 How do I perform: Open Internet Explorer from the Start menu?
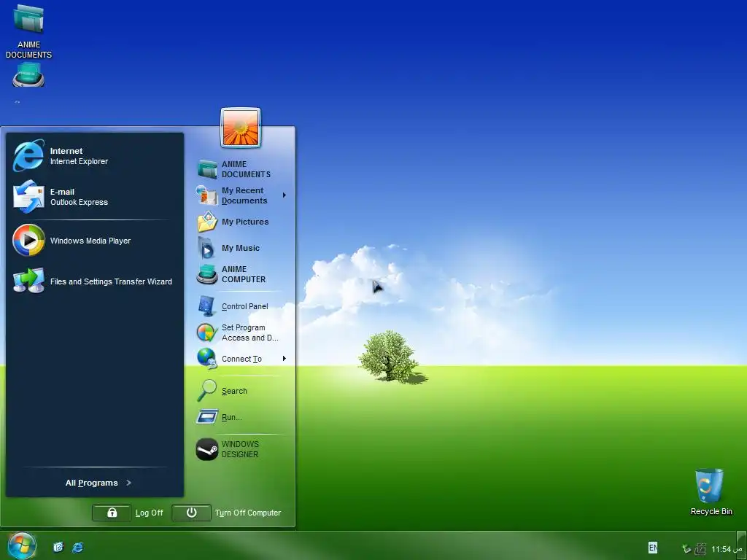coord(28,156)
